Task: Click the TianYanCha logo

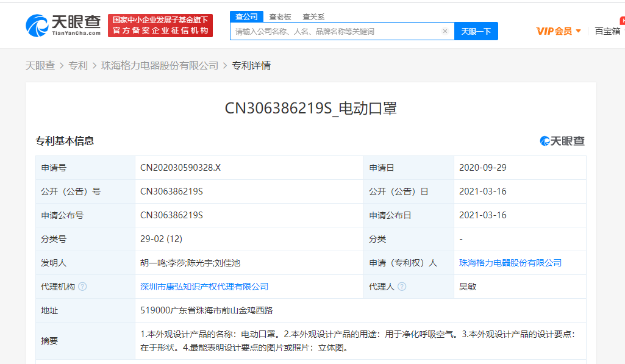Action: click(x=63, y=26)
